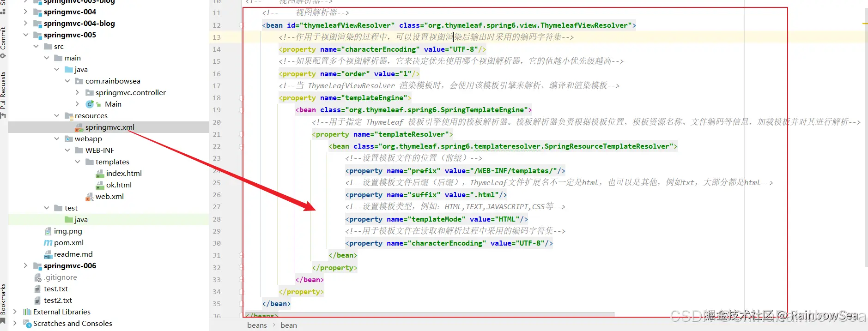Select line number 26 in gutter

(217, 195)
